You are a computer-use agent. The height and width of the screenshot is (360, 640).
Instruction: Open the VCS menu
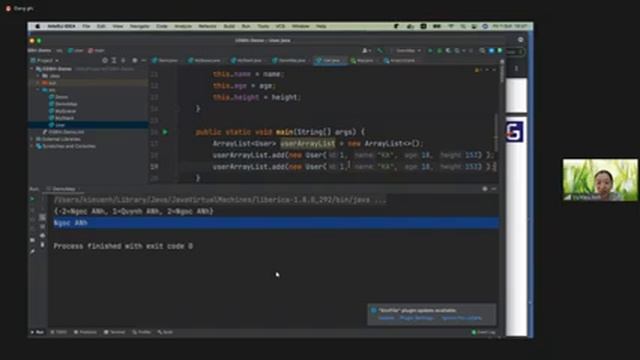coord(280,26)
